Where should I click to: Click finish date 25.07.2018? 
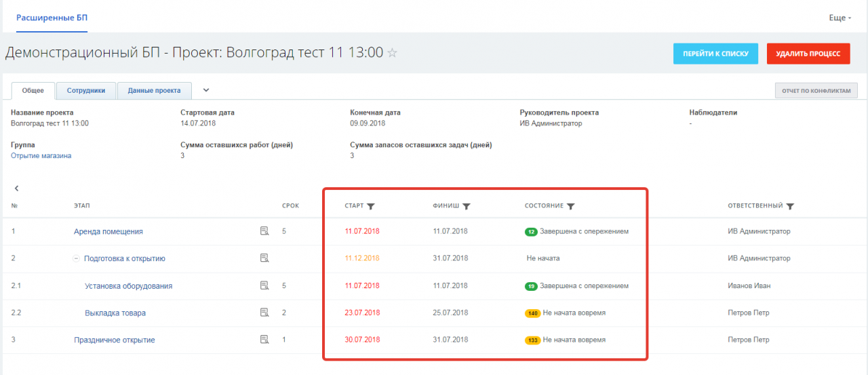tap(450, 313)
